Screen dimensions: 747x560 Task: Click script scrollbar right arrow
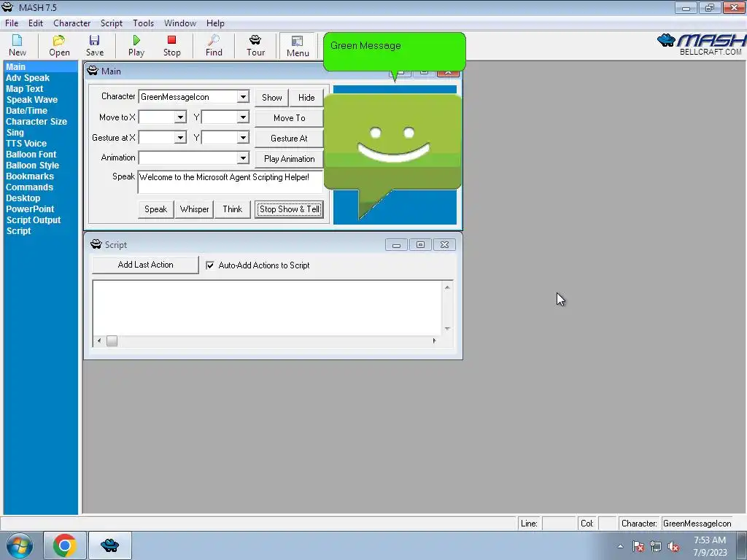click(x=435, y=341)
